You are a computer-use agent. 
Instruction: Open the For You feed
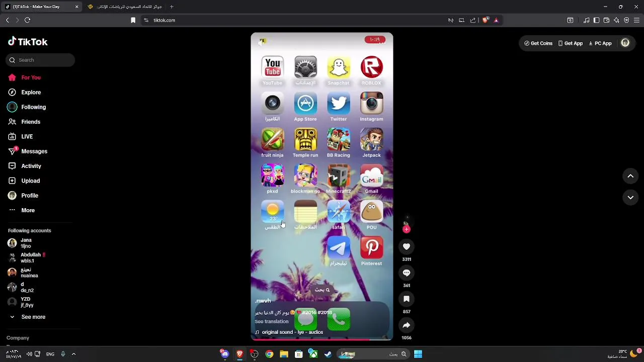click(x=24, y=77)
